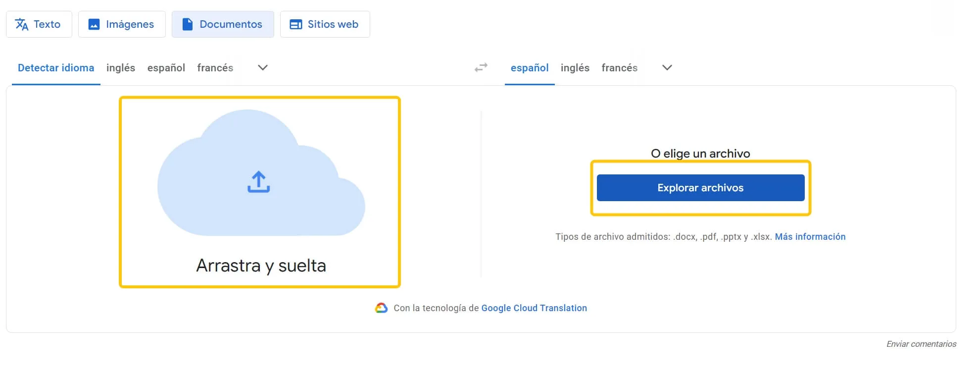Image resolution: width=980 pixels, height=381 pixels.
Task: Click Enviar comentarios feedback link
Action: pyautogui.click(x=921, y=344)
